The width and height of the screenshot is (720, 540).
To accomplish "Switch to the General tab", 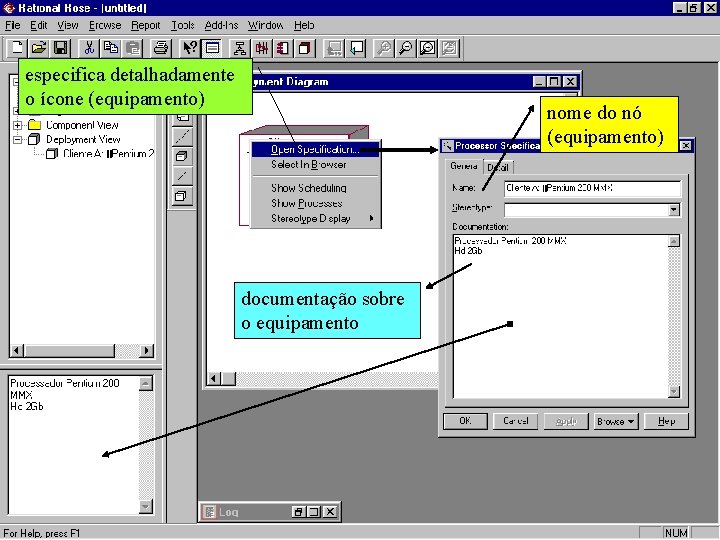I will click(x=464, y=166).
